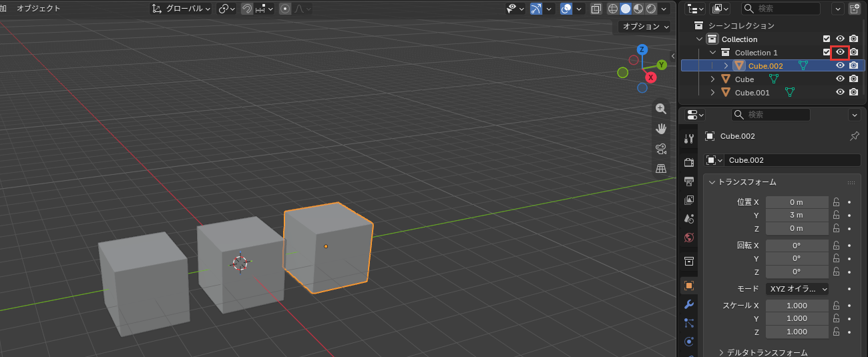The image size is (868, 357).
Task: Uncheck the Collection exclude checkbox
Action: tap(827, 39)
